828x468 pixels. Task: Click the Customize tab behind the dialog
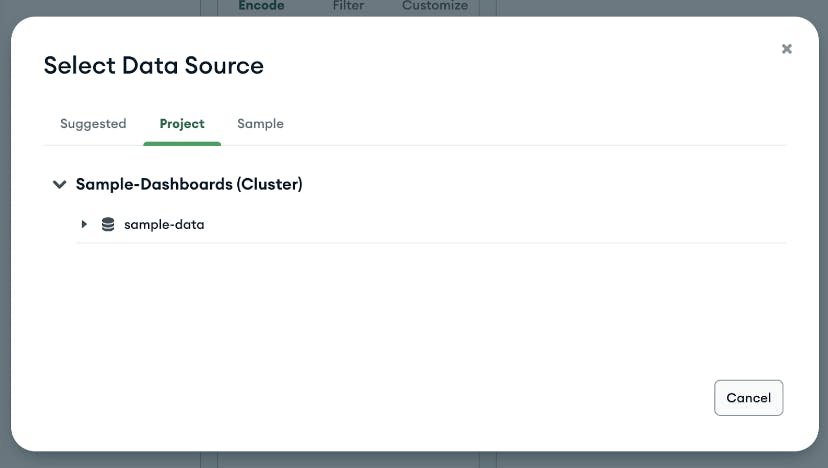(x=435, y=5)
